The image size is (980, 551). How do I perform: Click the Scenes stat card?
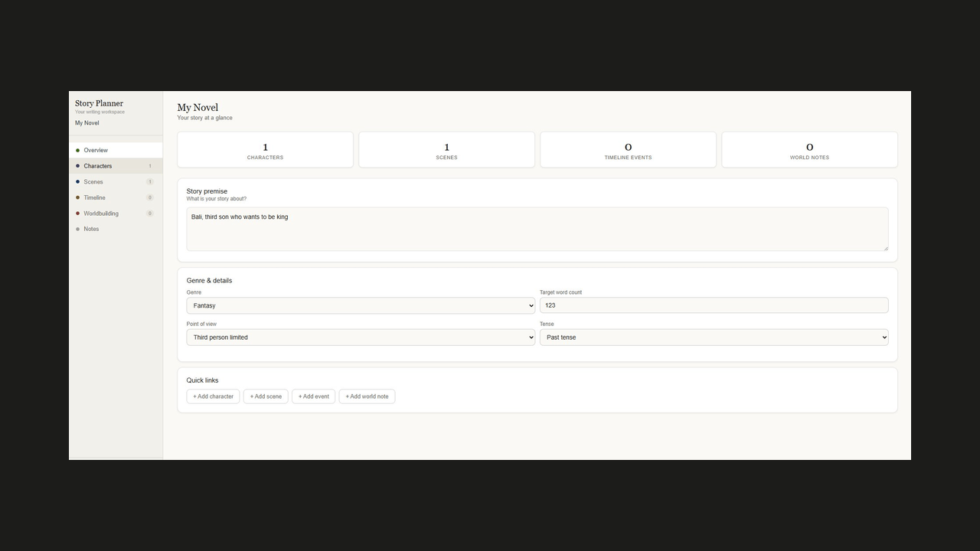click(x=446, y=149)
